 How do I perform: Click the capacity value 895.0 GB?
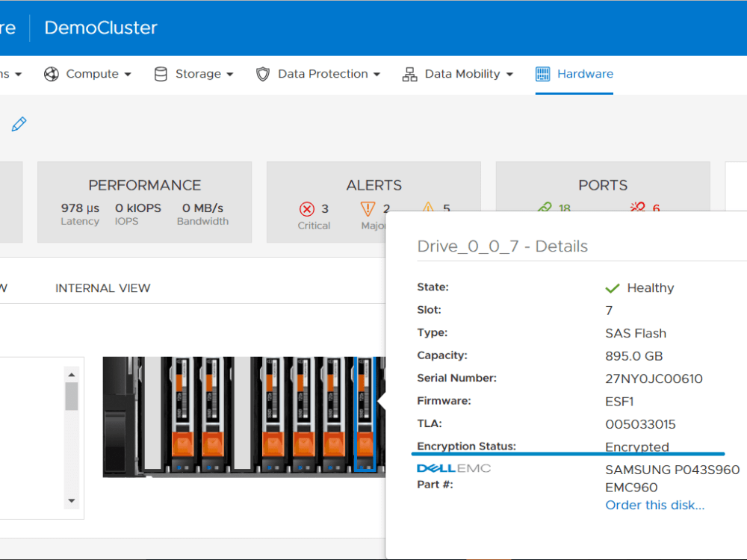pos(634,356)
